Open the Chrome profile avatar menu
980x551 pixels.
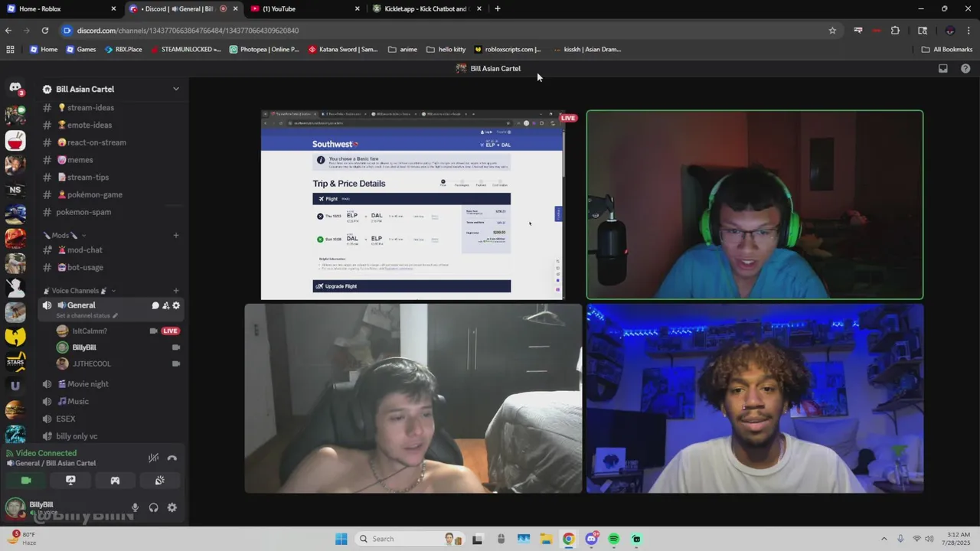click(950, 31)
